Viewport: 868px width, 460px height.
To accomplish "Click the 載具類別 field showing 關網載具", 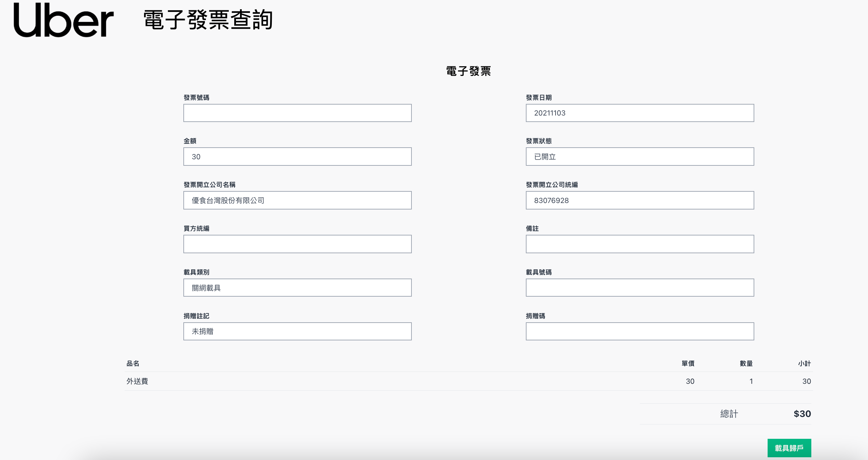I will [297, 287].
